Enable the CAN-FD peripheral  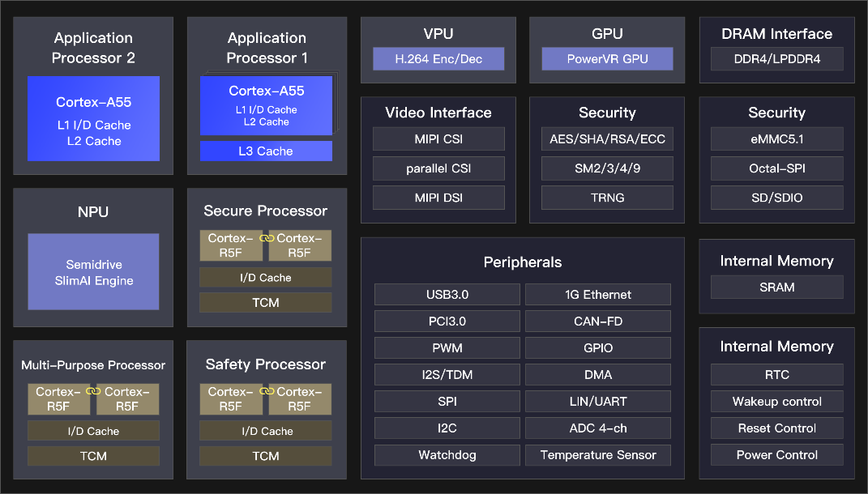[597, 321]
